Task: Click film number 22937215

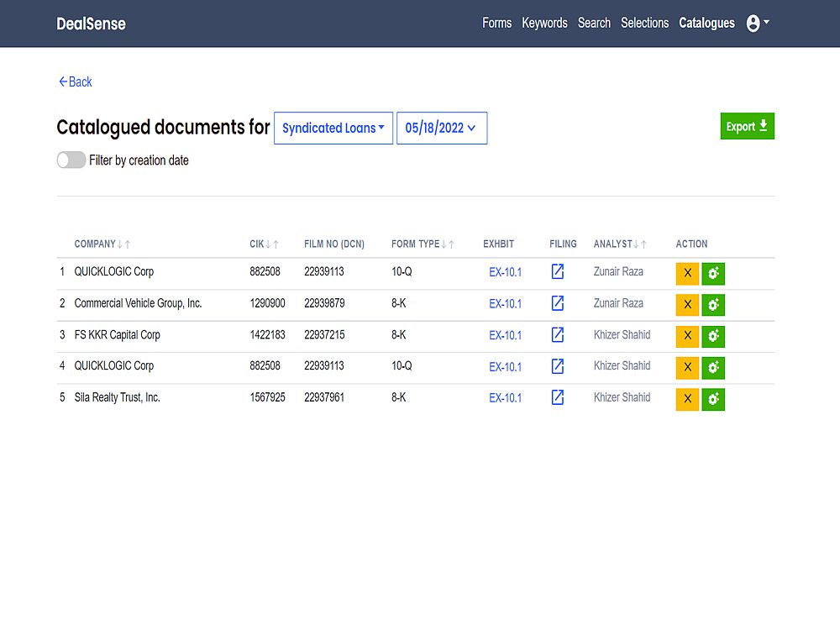Action: coord(324,335)
